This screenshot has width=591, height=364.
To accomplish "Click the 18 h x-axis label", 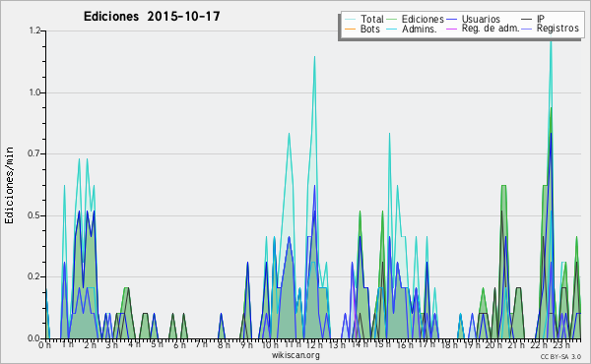I will pyautogui.click(x=449, y=345).
